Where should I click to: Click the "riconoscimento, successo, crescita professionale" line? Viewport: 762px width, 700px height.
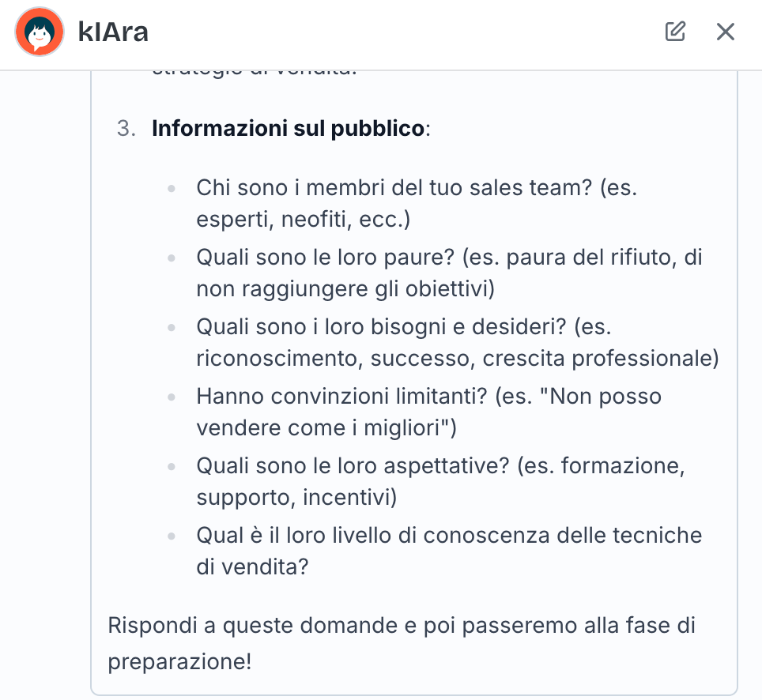pyautogui.click(x=458, y=358)
